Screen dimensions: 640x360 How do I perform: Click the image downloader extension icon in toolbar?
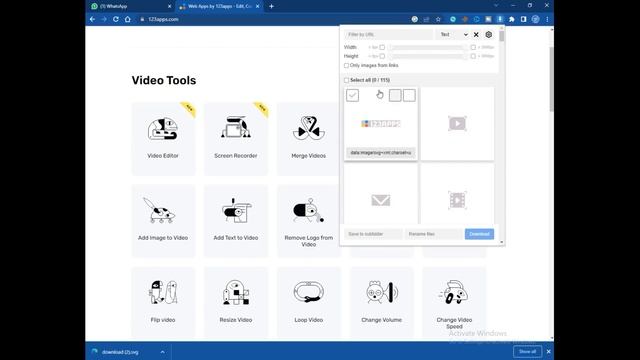[500, 19]
